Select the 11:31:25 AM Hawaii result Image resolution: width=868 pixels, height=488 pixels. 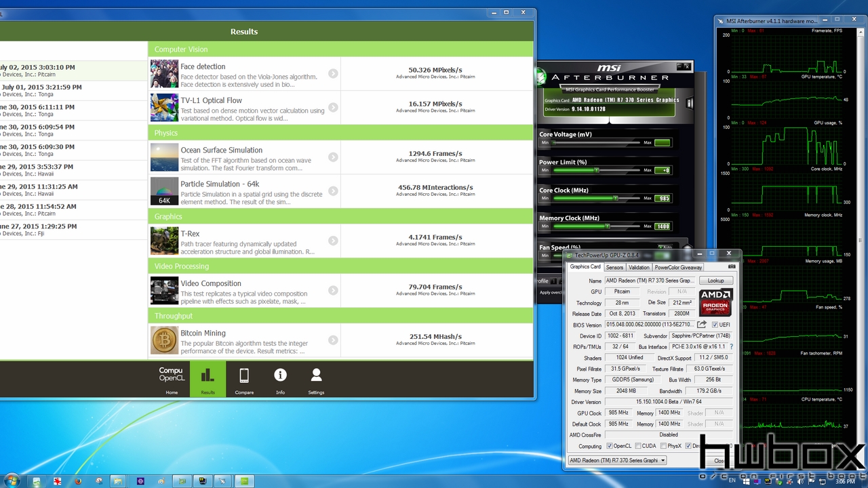pos(74,190)
